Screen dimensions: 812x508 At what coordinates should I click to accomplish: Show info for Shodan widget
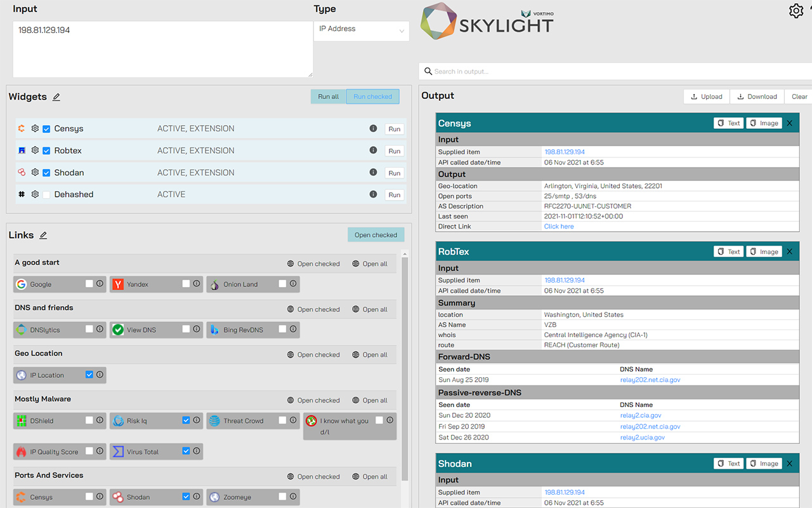[373, 172]
